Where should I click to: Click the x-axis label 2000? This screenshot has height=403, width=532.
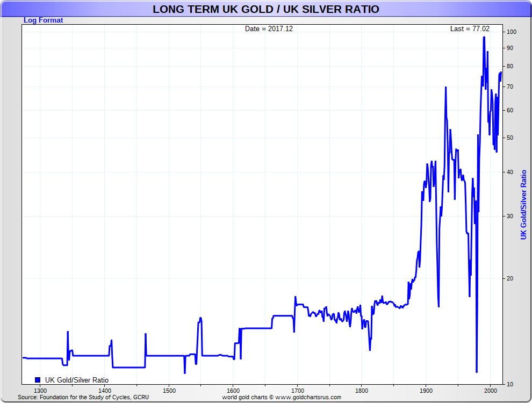pyautogui.click(x=490, y=391)
